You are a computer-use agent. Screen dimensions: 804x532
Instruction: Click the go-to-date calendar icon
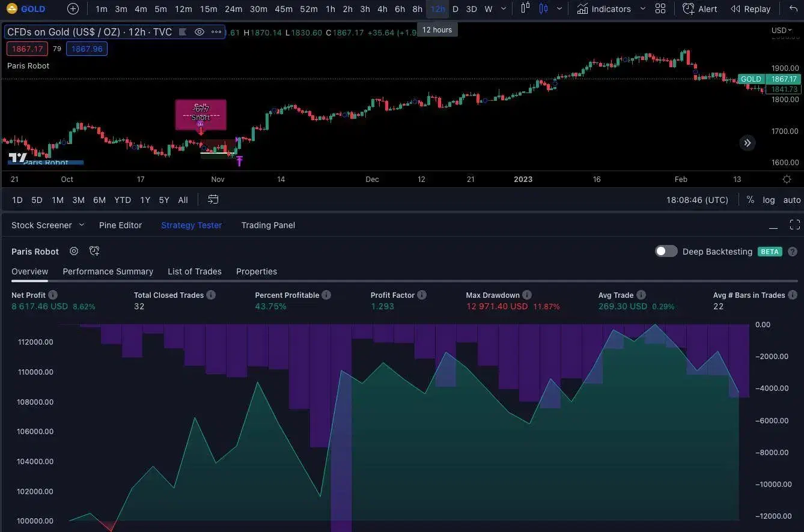tap(213, 200)
